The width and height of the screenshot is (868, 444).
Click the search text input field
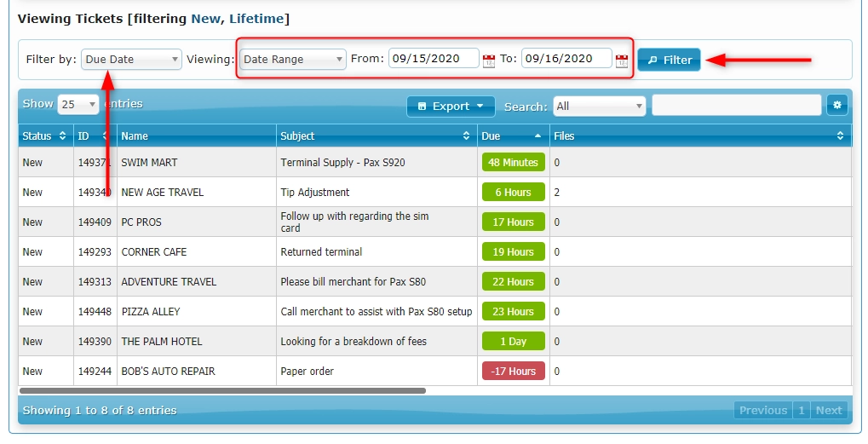737,106
